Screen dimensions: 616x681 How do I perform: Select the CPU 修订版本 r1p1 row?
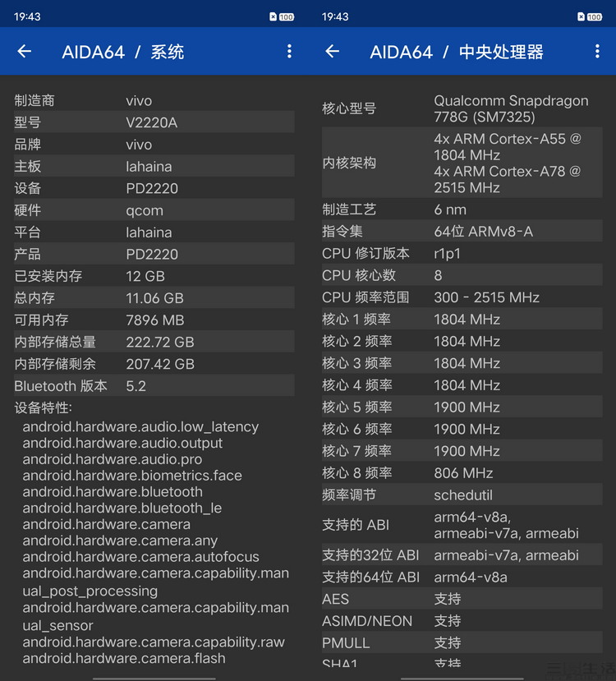tap(462, 253)
